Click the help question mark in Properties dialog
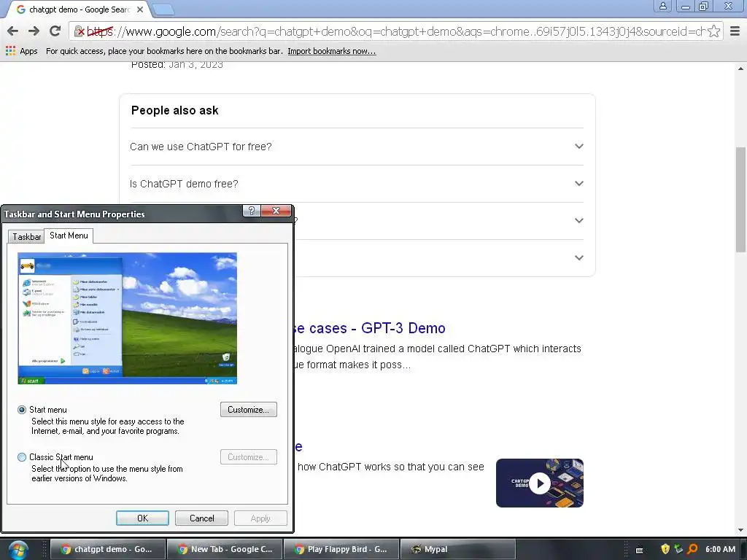 click(x=252, y=211)
